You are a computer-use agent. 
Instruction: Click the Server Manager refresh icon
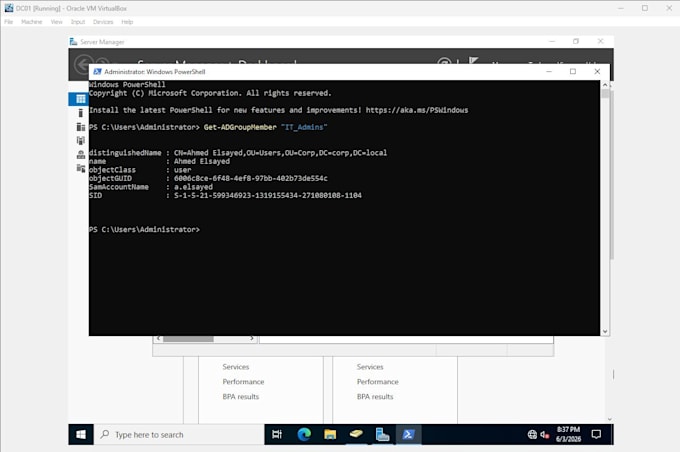point(444,62)
